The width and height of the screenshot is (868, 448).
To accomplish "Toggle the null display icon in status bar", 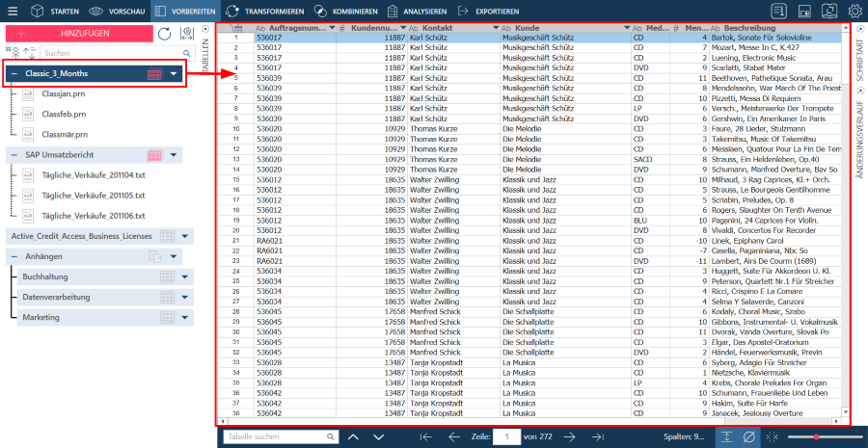I will tap(749, 436).
